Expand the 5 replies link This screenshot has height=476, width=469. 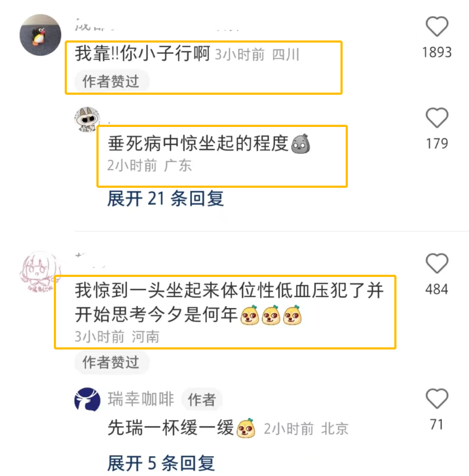161,463
